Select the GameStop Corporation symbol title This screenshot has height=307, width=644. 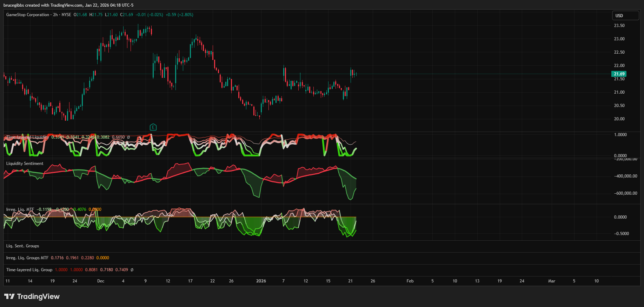pos(28,15)
